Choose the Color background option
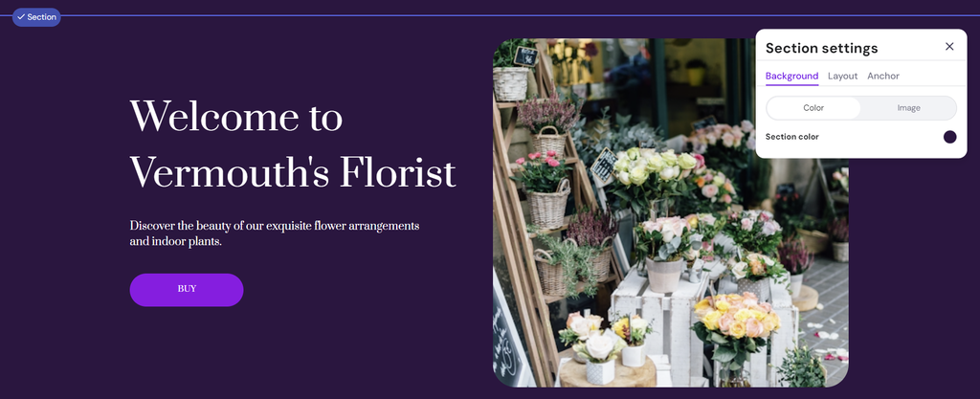This screenshot has height=399, width=980. (813, 108)
